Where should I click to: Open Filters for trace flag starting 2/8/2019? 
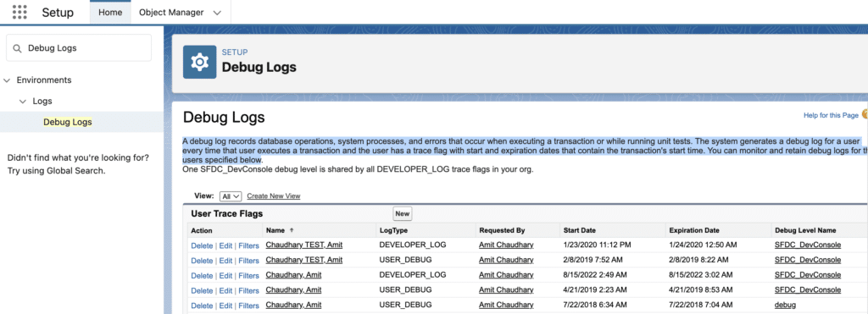248,261
